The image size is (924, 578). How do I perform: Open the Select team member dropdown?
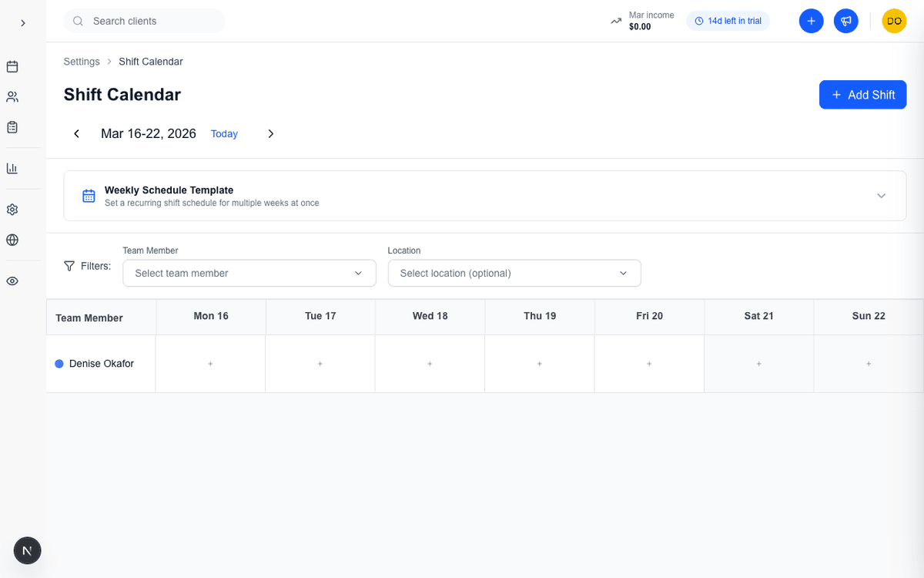[x=249, y=273]
